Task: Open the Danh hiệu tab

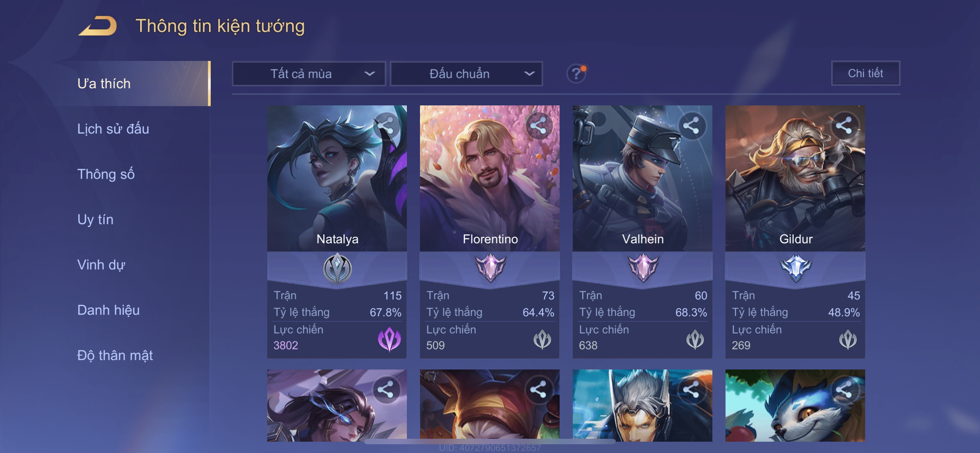Action: click(108, 310)
